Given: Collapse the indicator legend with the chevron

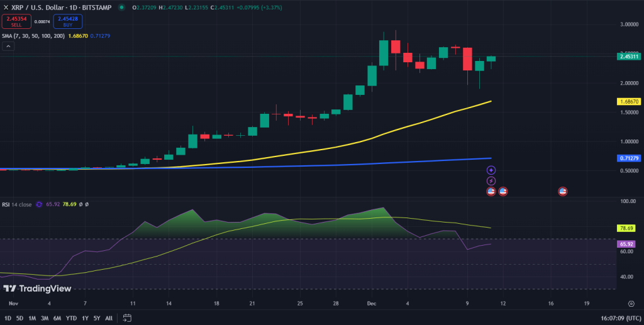Looking at the screenshot, I should tap(8, 47).
